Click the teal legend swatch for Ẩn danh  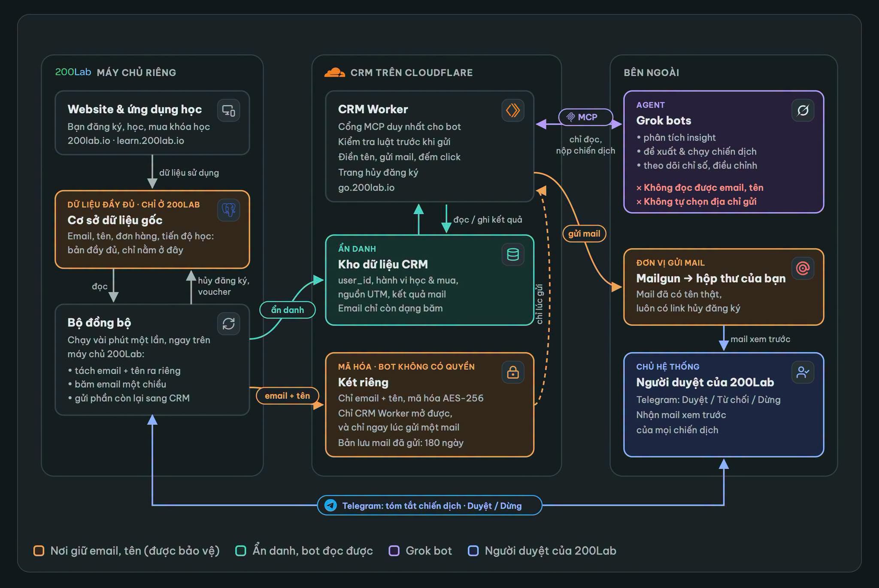tap(241, 551)
